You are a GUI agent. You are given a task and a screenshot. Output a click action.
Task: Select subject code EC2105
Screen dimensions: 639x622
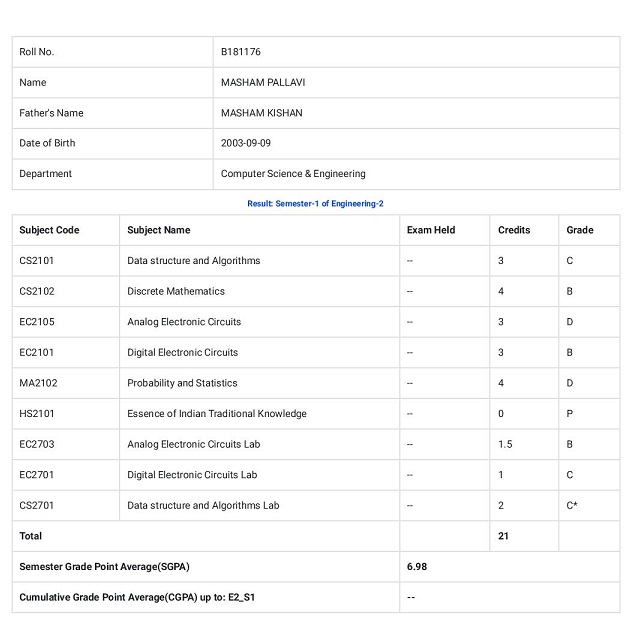(37, 322)
